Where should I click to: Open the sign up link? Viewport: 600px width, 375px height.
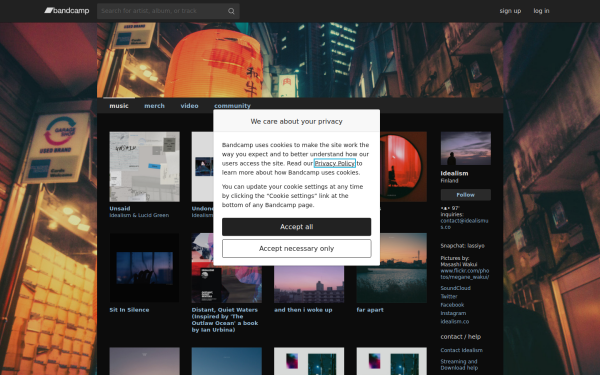click(x=510, y=11)
